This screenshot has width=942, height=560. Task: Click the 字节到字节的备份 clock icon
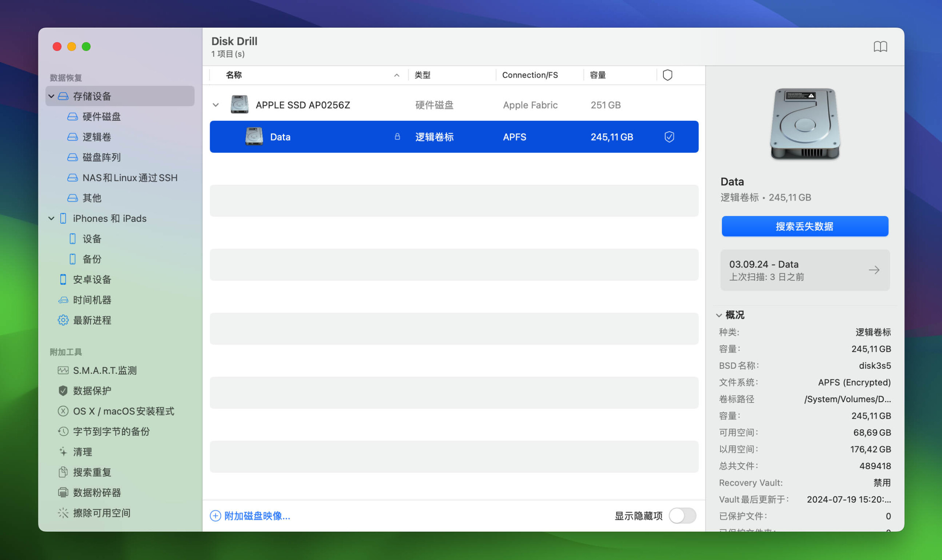point(63,432)
